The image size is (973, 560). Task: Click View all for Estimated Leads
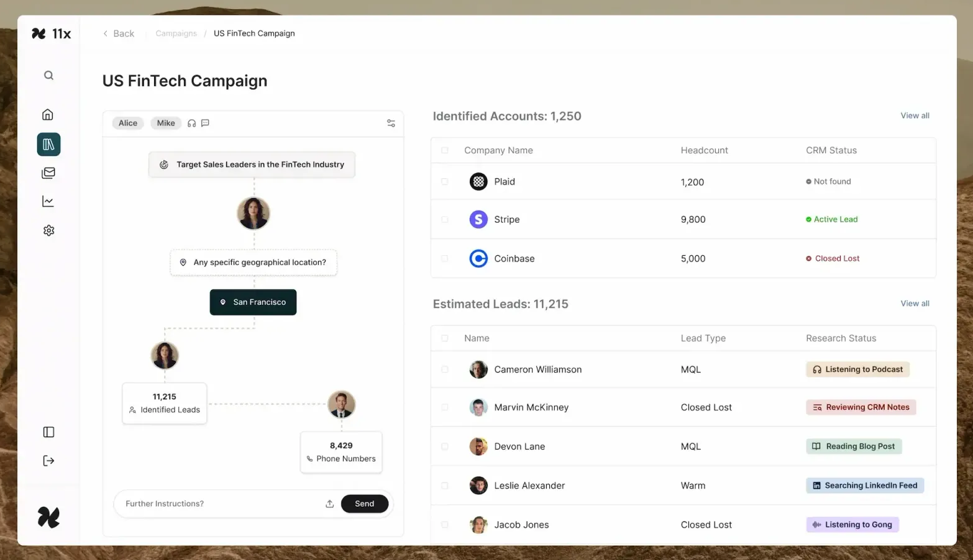[x=915, y=304]
